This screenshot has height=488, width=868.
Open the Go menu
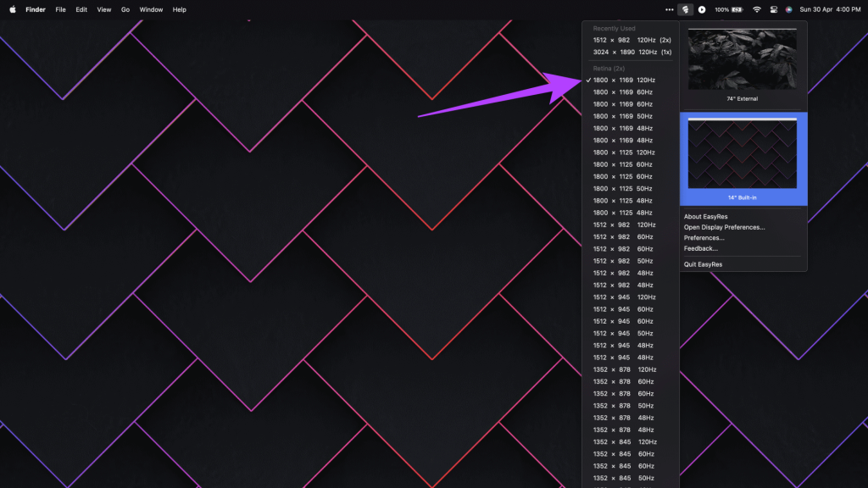125,9
